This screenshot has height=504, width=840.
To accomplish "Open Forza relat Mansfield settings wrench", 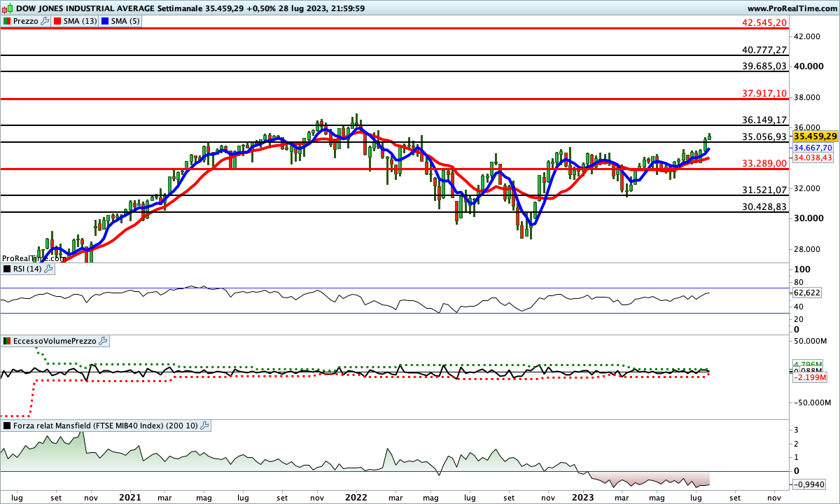I will point(205,425).
